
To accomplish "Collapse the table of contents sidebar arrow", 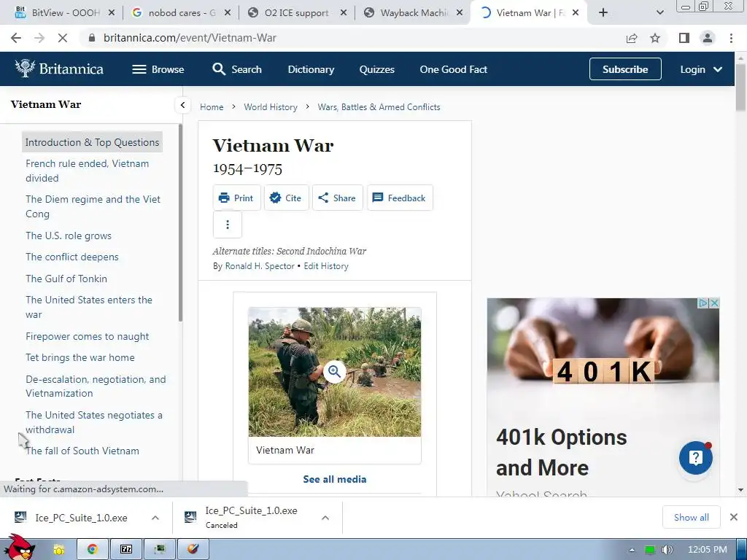I will point(182,105).
